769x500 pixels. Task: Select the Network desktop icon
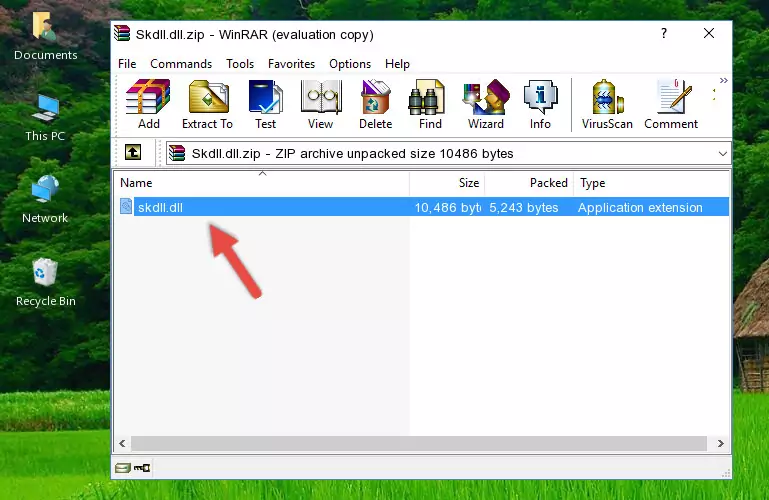point(45,199)
